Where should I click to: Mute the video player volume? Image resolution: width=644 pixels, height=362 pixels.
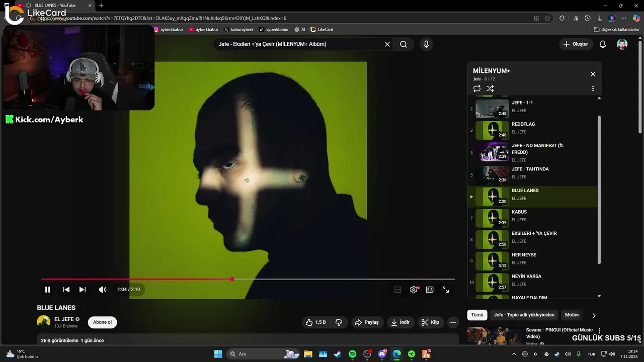(103, 290)
